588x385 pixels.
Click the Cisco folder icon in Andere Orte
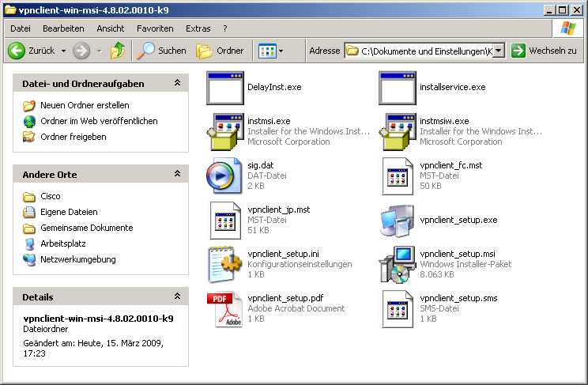pos(29,197)
